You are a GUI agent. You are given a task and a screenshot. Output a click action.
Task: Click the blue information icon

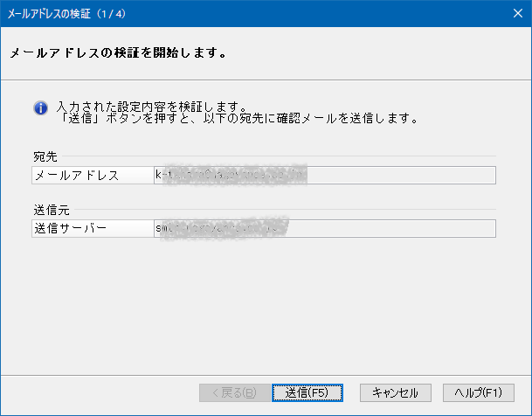pos(40,107)
